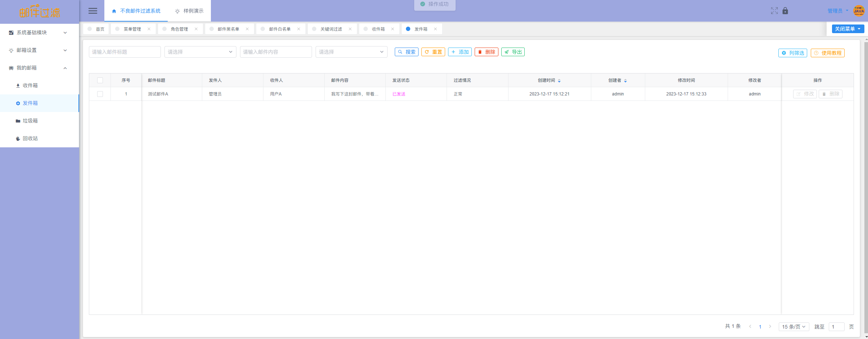This screenshot has width=868, height=339.
Task: Go to next page arrow
Action: 770,326
